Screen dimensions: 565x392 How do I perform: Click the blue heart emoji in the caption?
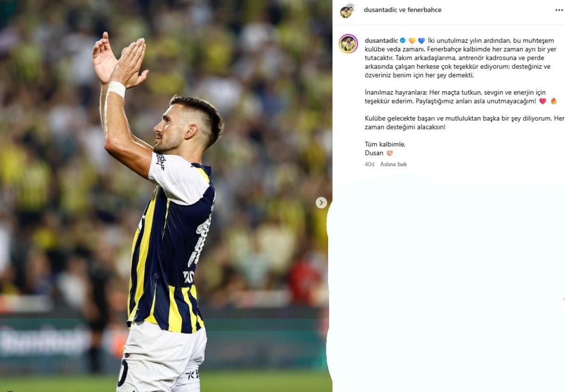(x=421, y=41)
